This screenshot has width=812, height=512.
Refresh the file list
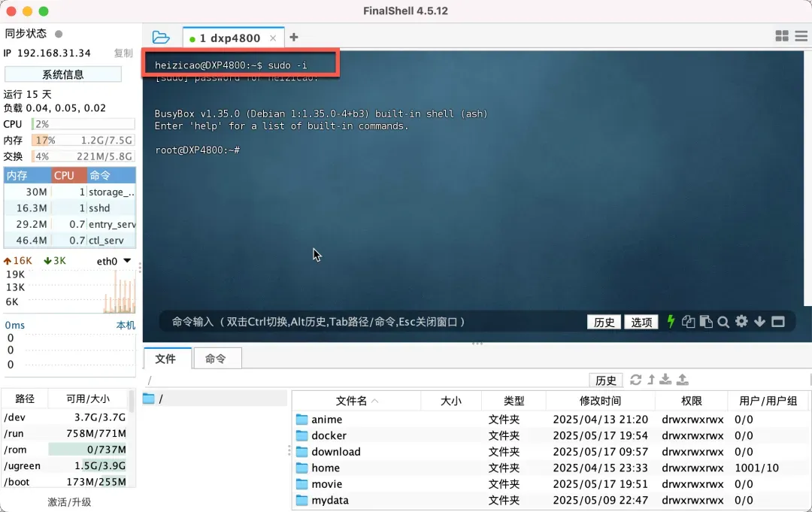click(x=635, y=380)
